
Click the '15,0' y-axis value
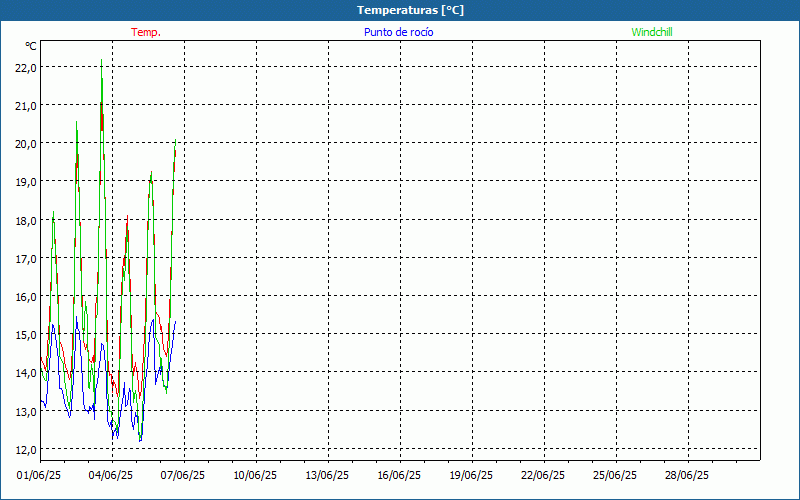(26, 335)
